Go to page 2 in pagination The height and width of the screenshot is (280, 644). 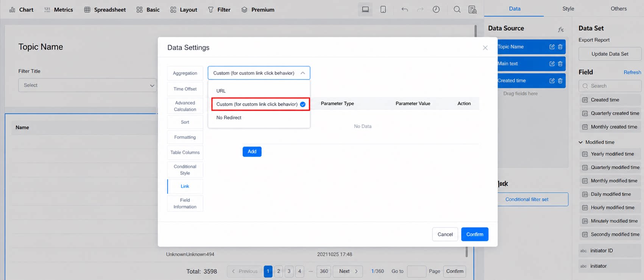click(x=279, y=271)
